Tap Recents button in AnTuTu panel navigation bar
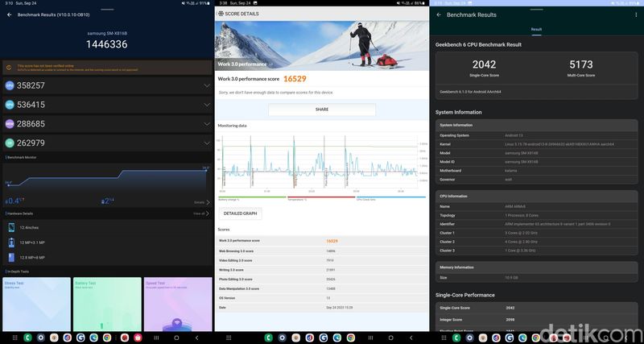The height and width of the screenshot is (344, 644). (x=156, y=338)
